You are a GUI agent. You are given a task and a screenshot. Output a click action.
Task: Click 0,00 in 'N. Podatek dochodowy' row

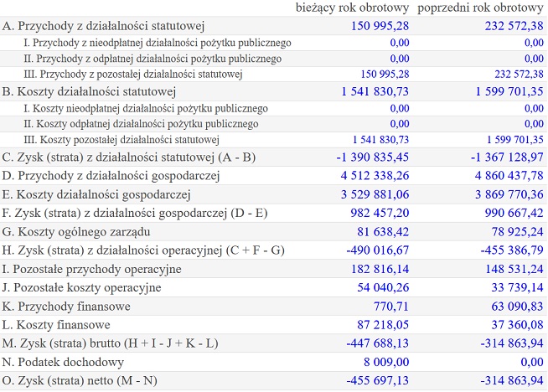click(x=532, y=363)
